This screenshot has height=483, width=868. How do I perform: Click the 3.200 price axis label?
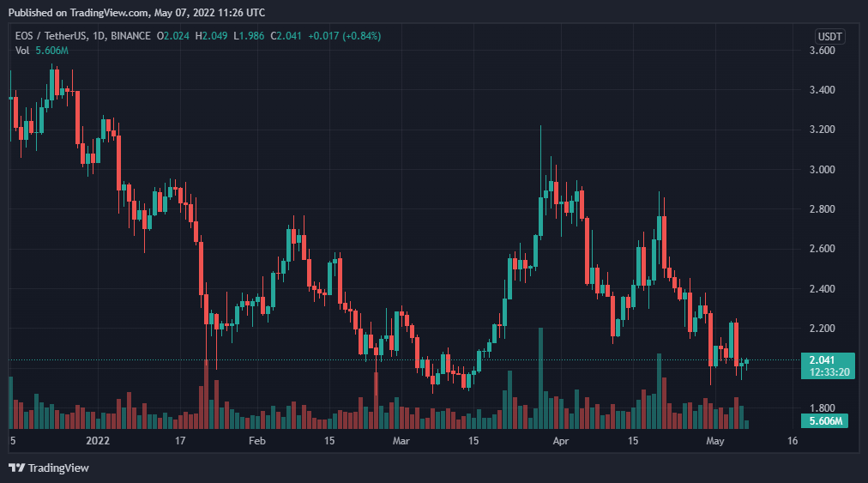point(822,130)
